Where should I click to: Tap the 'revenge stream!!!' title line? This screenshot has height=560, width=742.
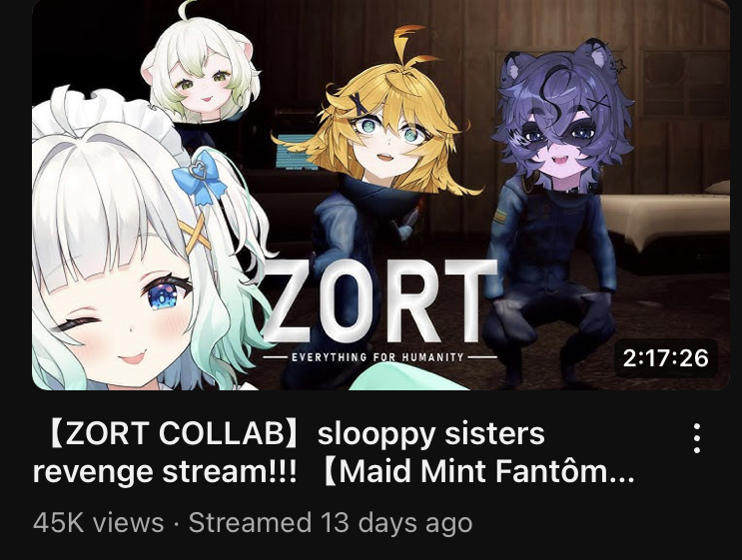click(165, 472)
